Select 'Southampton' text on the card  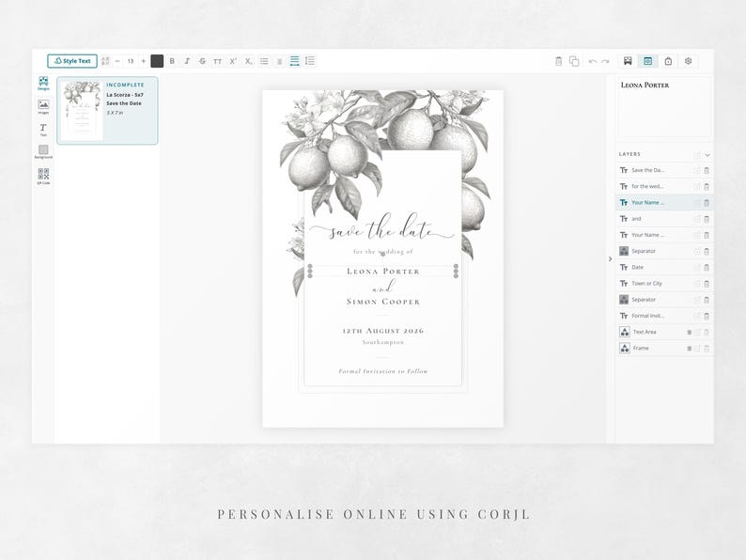383,342
